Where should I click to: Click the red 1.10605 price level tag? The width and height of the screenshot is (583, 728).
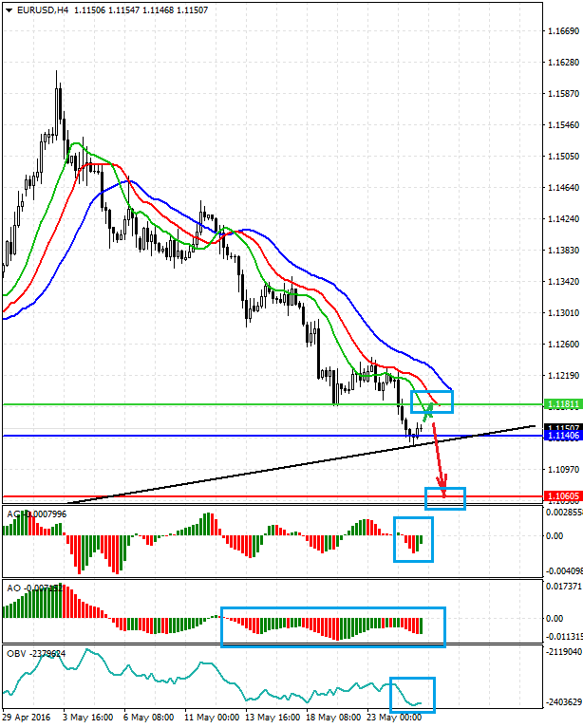pos(560,495)
